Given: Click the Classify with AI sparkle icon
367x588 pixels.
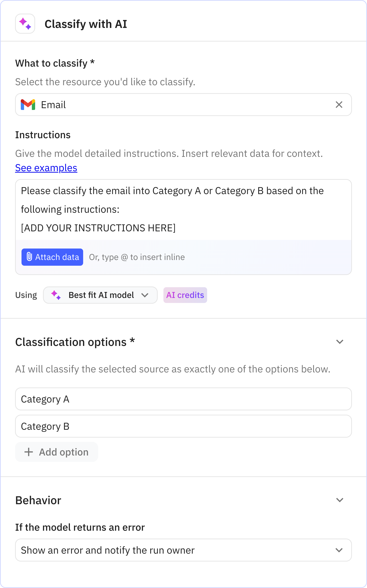Looking at the screenshot, I should pyautogui.click(x=25, y=24).
